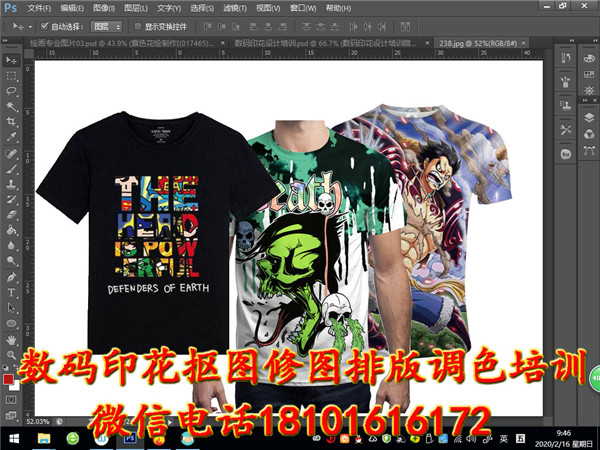Open the Windows Start button
Image resolution: width=600 pixels, height=450 pixels.
coord(14,439)
